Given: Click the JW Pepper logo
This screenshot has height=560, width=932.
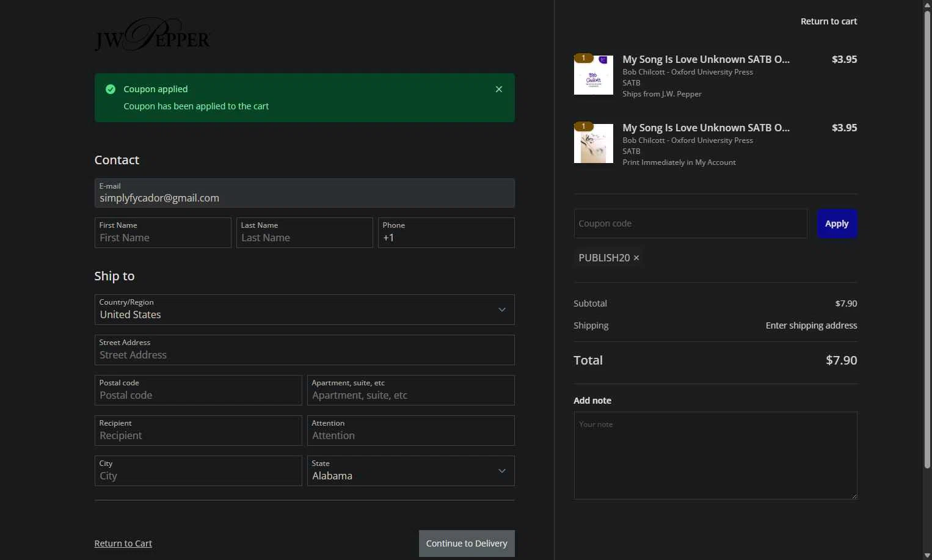Looking at the screenshot, I should pyautogui.click(x=152, y=35).
